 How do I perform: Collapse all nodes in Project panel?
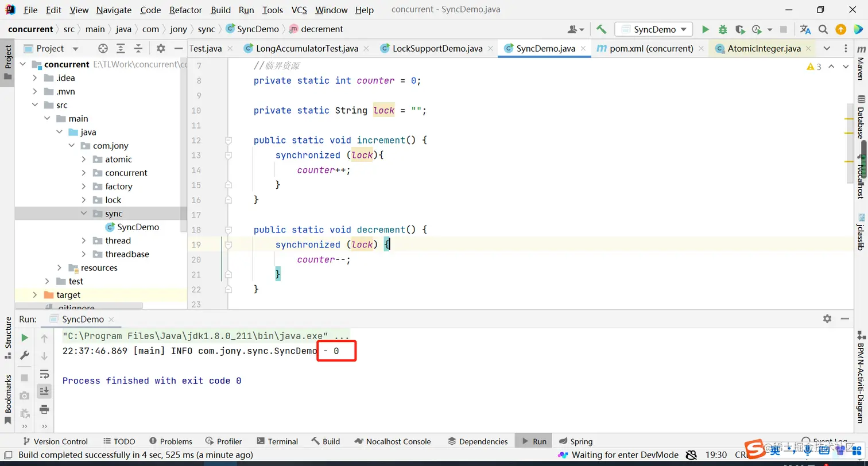[138, 49]
